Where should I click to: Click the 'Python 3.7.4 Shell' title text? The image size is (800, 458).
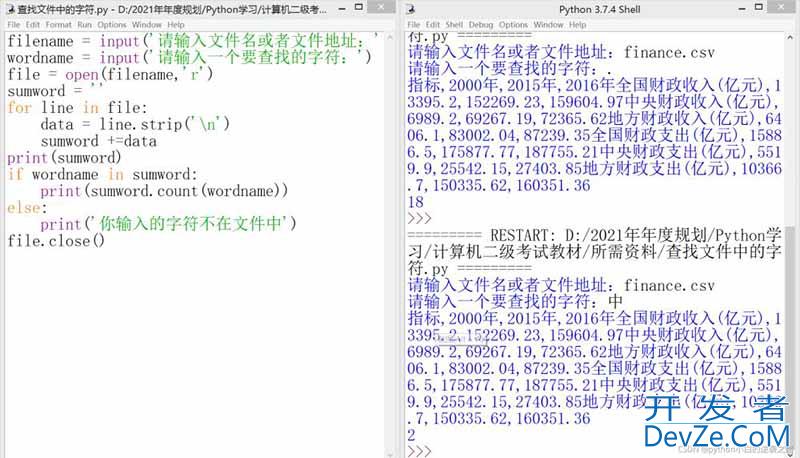[x=599, y=9]
